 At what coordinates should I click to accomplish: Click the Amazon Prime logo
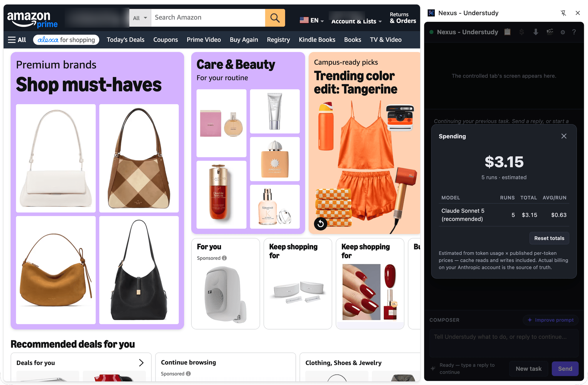point(32,19)
